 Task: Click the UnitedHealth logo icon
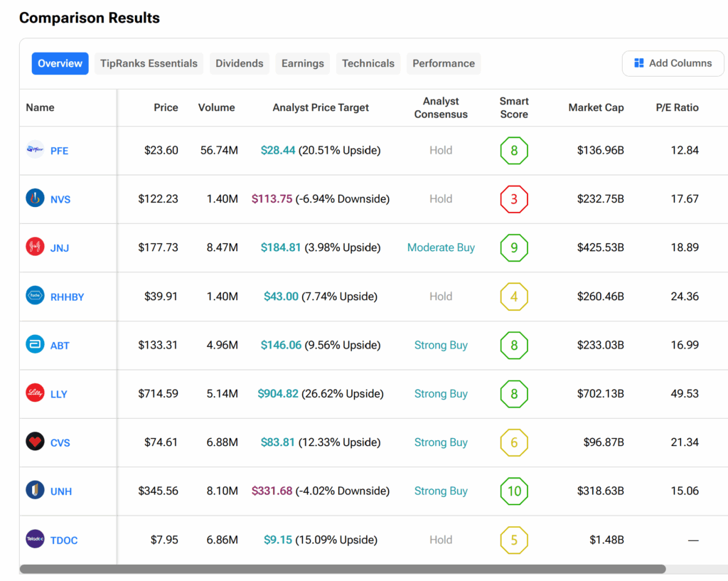(35, 490)
